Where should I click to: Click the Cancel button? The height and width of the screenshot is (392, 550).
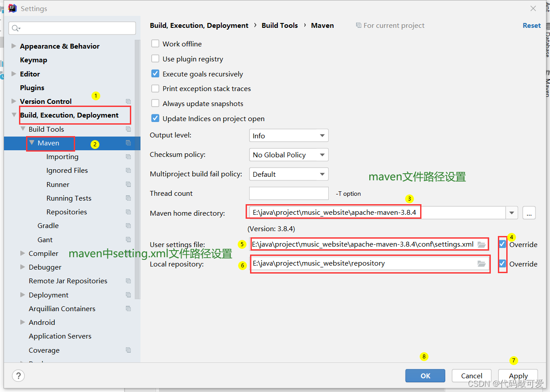[472, 376]
